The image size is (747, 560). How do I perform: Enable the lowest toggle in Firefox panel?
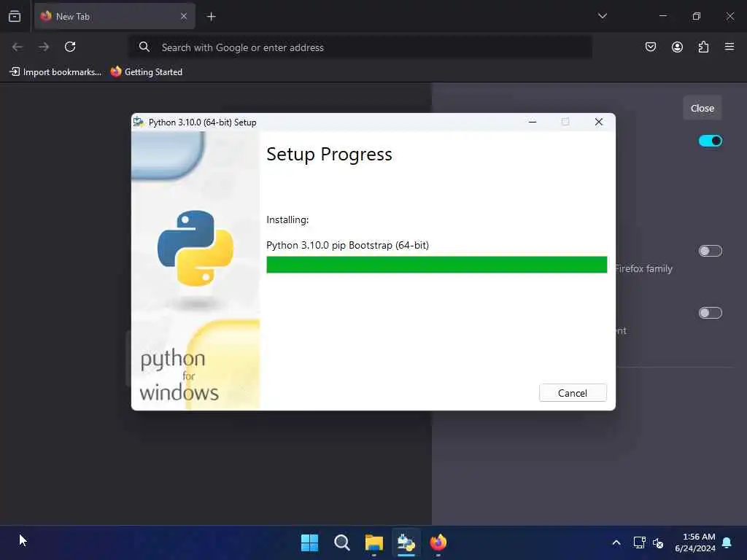711,313
